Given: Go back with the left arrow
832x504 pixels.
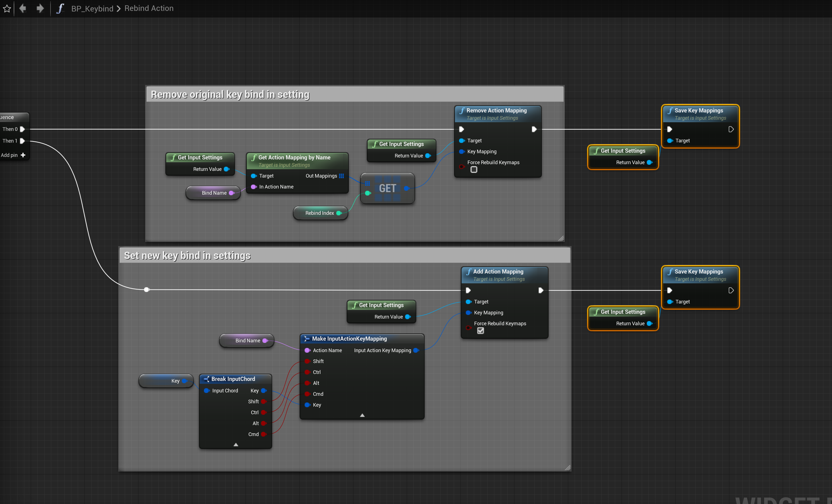Looking at the screenshot, I should (x=23, y=8).
